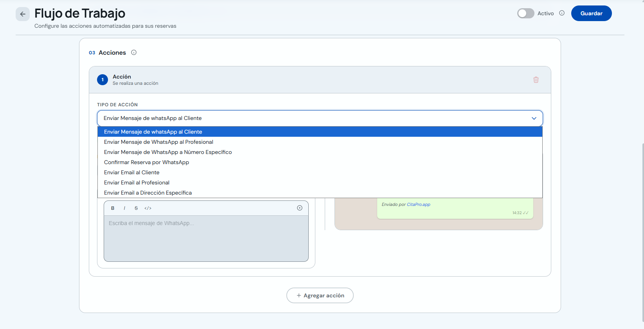Screen dimensions: 644x329
Task: Apply bold formatting in message editor
Action: pyautogui.click(x=113, y=208)
